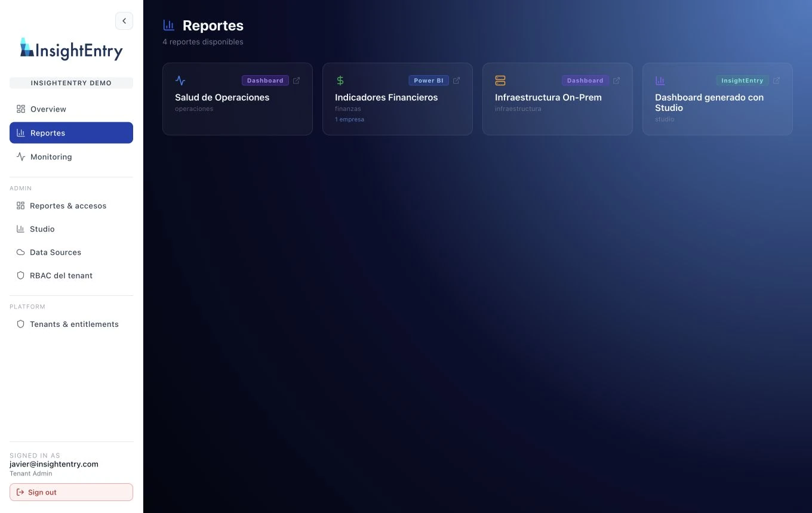Click the Dashboard badge on Infraestructura On-Prem
The image size is (812, 513).
click(585, 81)
